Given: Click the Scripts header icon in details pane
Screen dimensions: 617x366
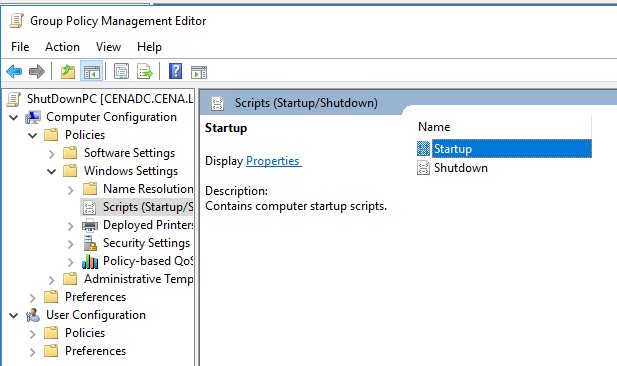Looking at the screenshot, I should (217, 103).
